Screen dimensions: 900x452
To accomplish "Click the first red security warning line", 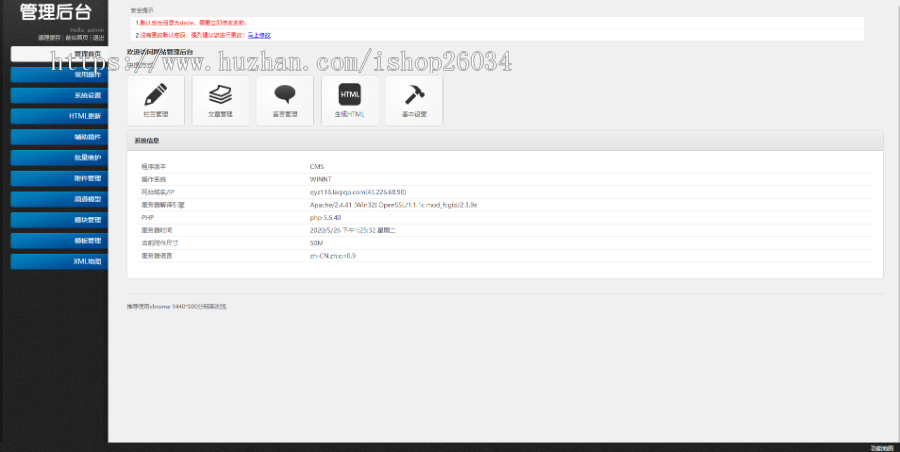I will coord(191,23).
